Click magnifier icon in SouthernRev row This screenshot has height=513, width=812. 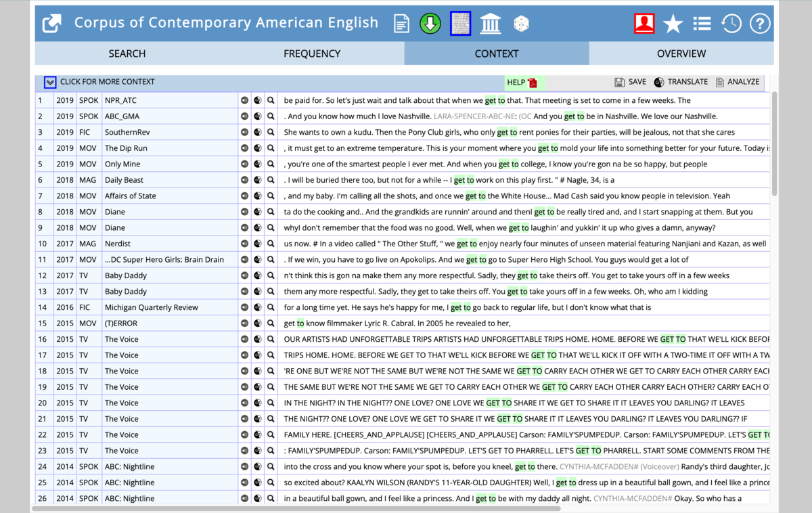[271, 132]
